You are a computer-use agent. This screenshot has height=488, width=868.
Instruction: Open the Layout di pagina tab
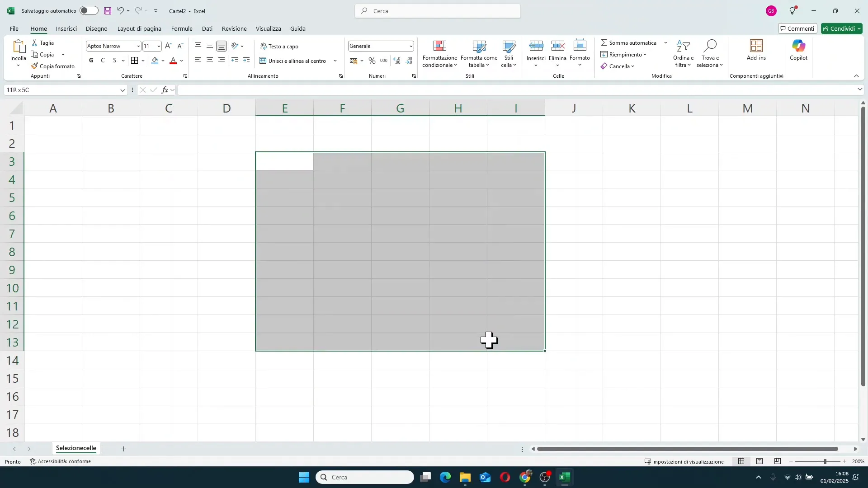coord(139,28)
